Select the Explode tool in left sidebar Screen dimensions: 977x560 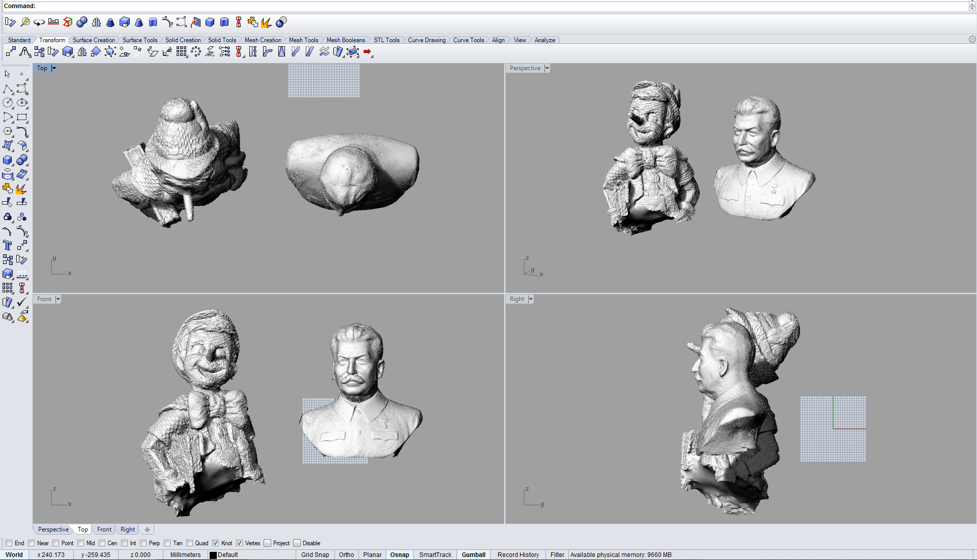coord(21,189)
